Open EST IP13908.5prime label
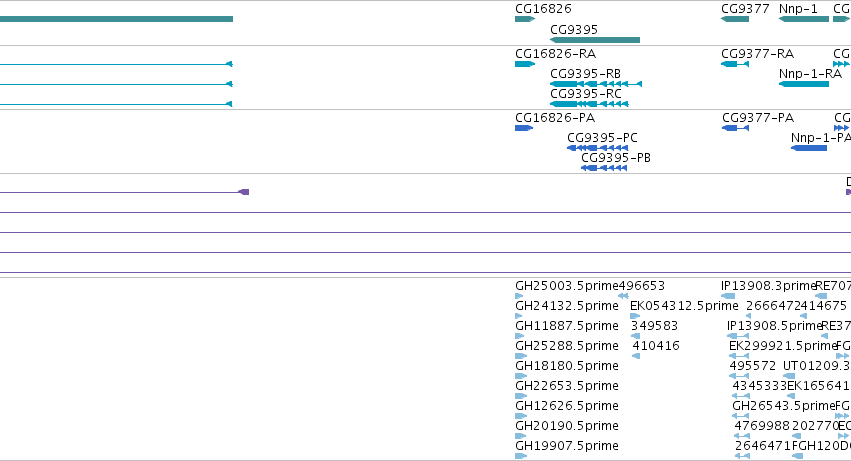The image size is (851, 461). (x=774, y=326)
